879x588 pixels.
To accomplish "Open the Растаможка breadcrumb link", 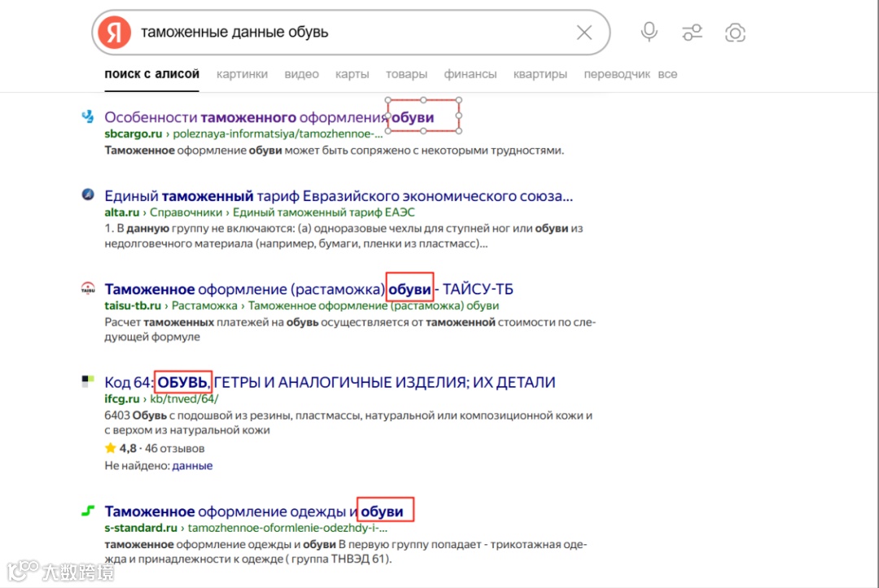I will coord(204,306).
